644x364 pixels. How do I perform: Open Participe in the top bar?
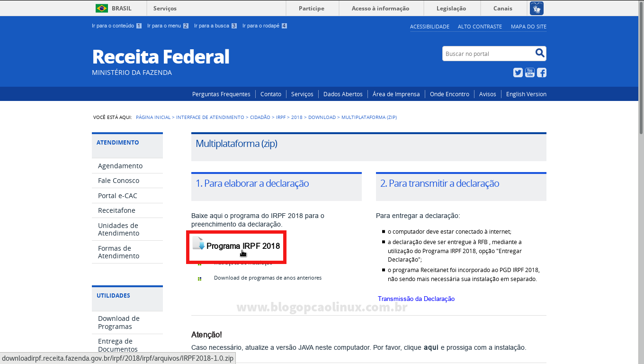[312, 8]
